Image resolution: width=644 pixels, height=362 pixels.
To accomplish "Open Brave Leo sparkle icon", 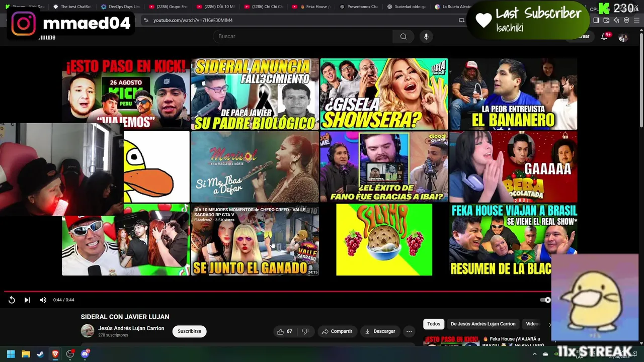I will 616,20.
